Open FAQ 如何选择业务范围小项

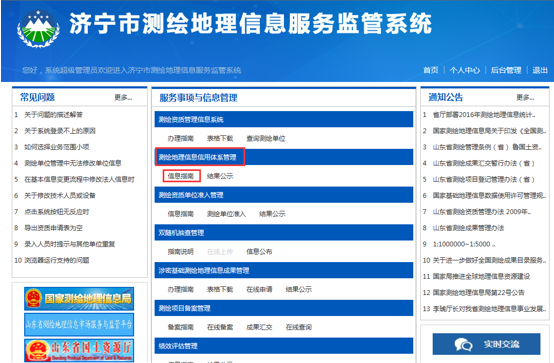(57, 147)
